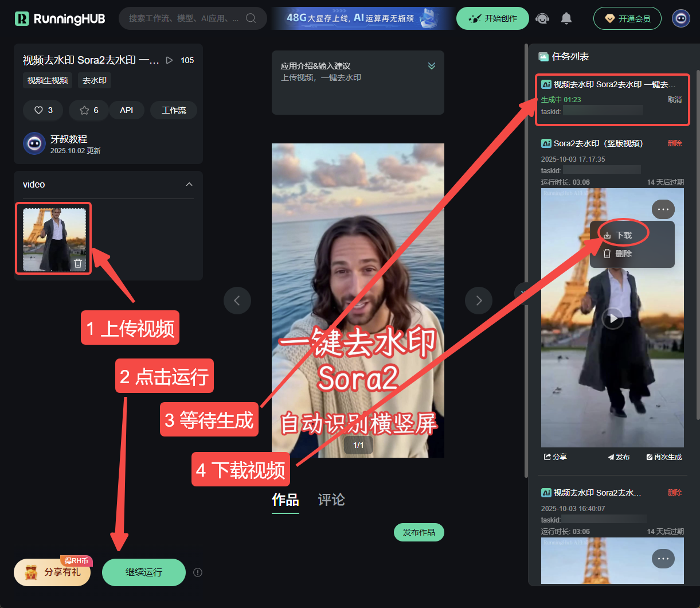Expand the 应用介绍&输入建议 panel
Image resolution: width=700 pixels, height=608 pixels.
pos(432,66)
